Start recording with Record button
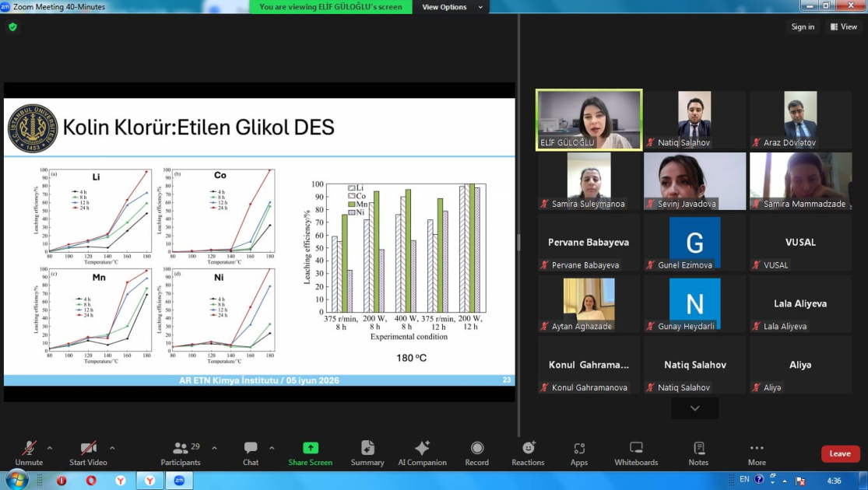The image size is (868, 490). point(476,453)
